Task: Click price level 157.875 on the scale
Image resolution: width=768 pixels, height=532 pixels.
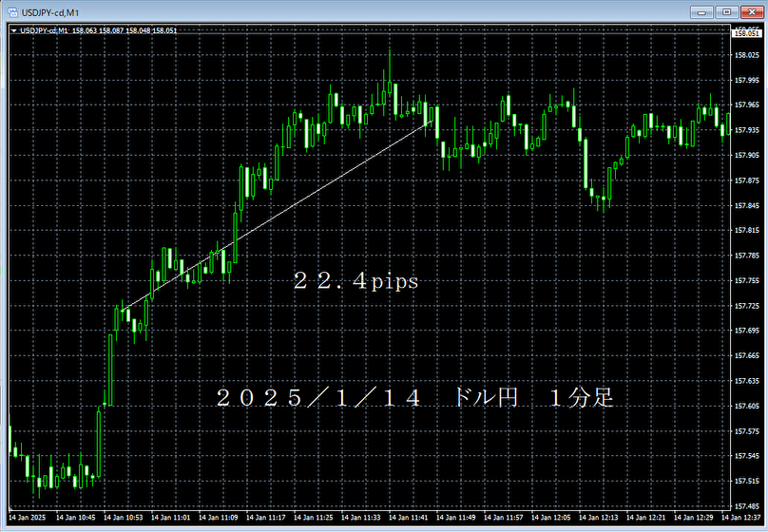Action: 746,180
